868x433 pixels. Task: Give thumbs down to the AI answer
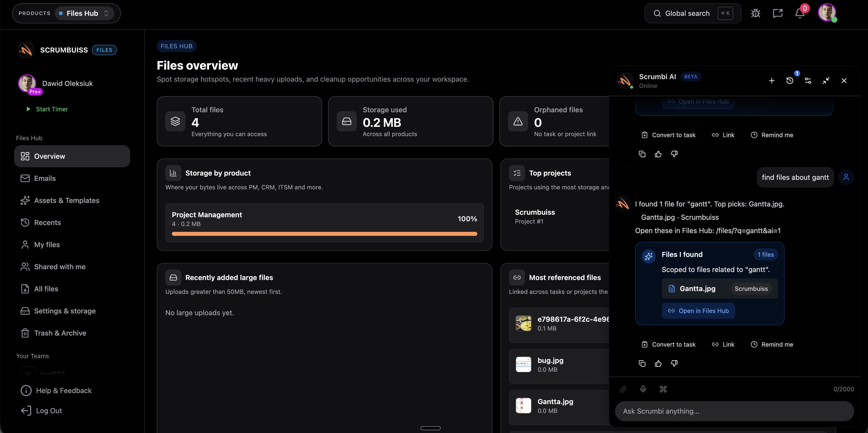click(674, 363)
